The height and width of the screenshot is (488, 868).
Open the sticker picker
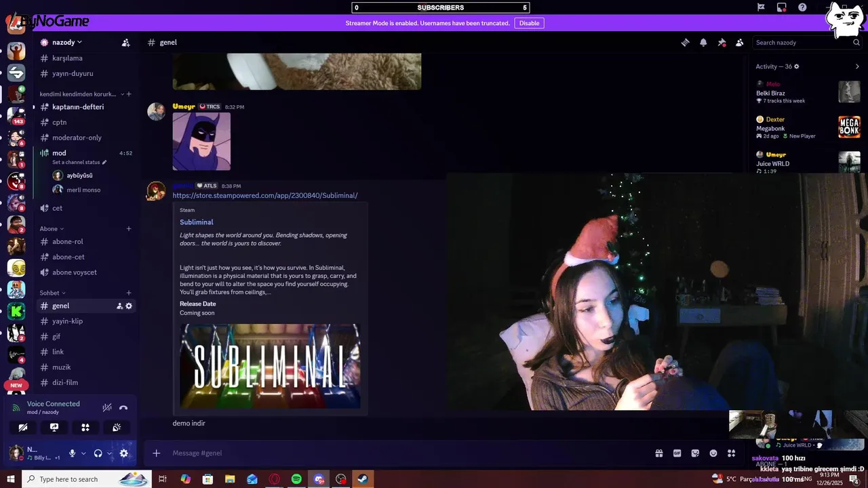pos(695,453)
